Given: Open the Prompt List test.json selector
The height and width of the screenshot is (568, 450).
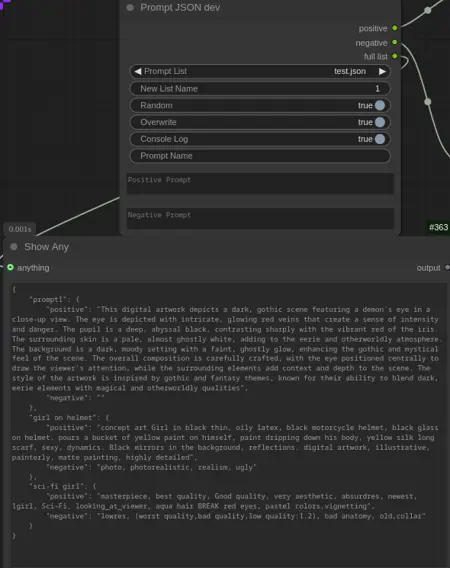Looking at the screenshot, I should tap(260, 71).
